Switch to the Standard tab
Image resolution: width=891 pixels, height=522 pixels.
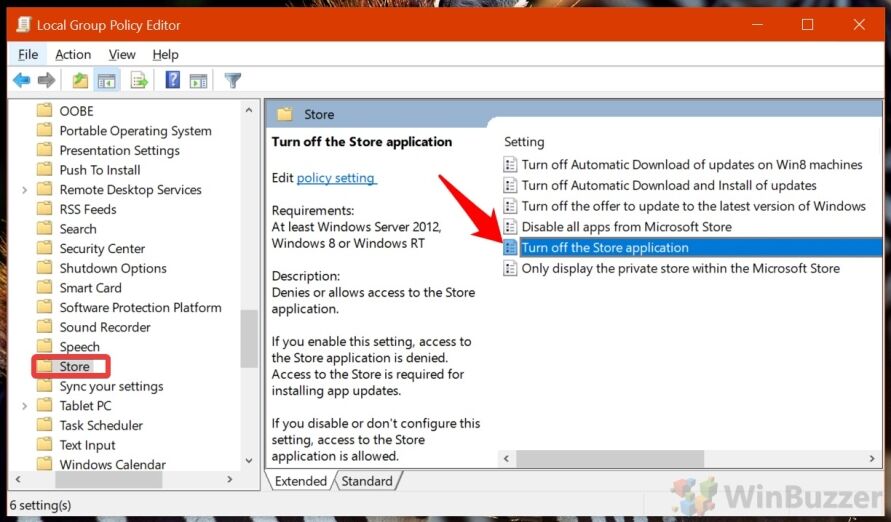pyautogui.click(x=367, y=481)
